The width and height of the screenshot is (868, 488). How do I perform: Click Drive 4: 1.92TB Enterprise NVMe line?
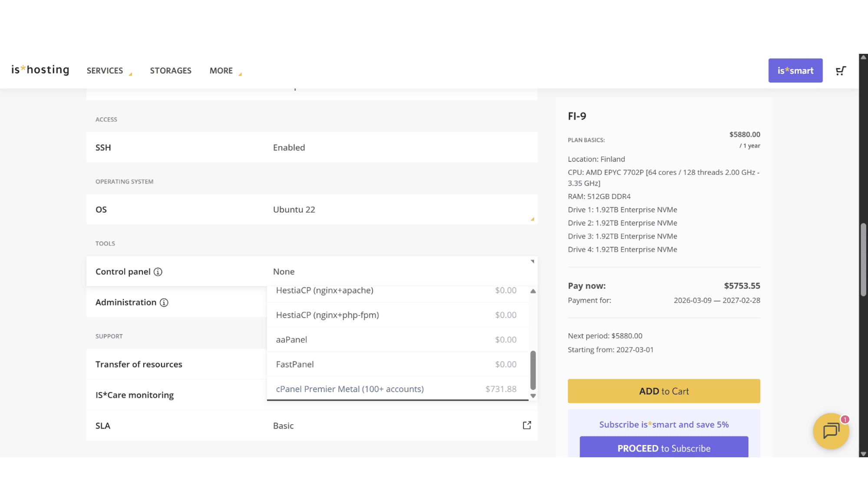tap(622, 249)
